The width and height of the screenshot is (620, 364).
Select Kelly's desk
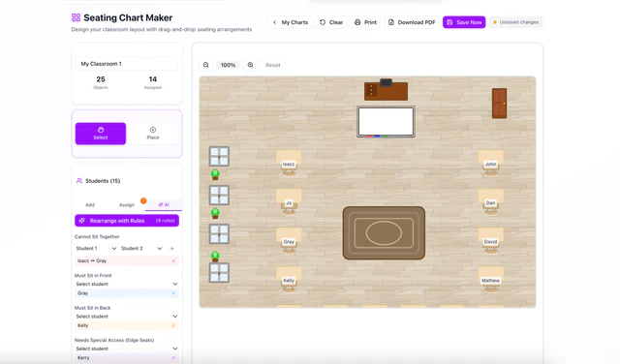[x=289, y=279]
